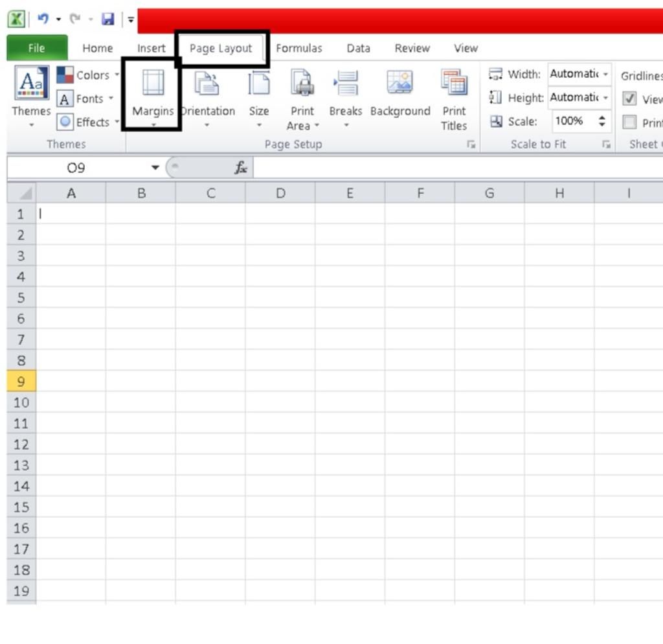This screenshot has height=644, width=663.
Task: Uncheck the Gridlines View checkbox
Action: point(629,98)
